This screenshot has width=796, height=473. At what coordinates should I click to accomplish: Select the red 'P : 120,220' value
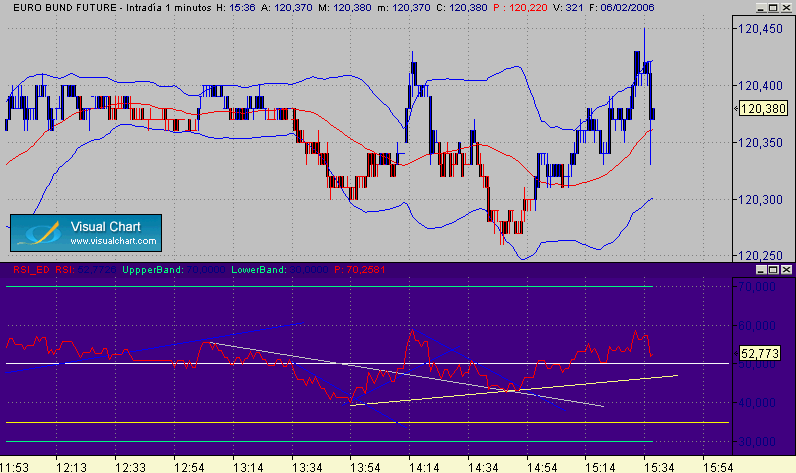pos(520,8)
